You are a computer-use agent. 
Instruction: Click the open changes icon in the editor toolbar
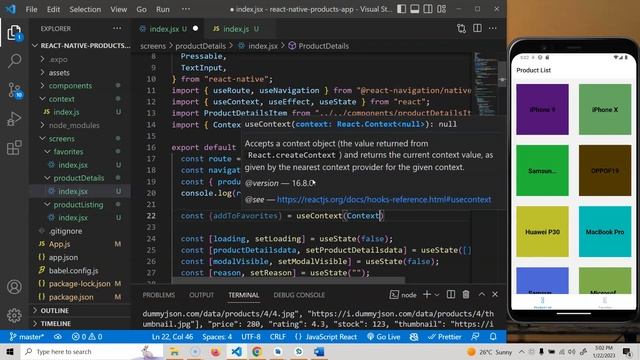point(461,29)
